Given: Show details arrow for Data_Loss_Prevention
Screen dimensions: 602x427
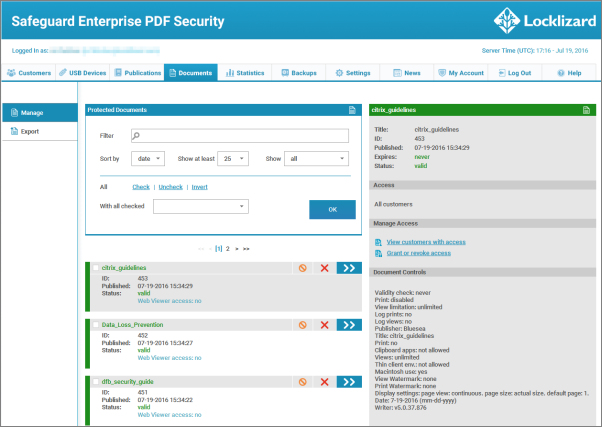Looking at the screenshot, I should click(x=349, y=325).
